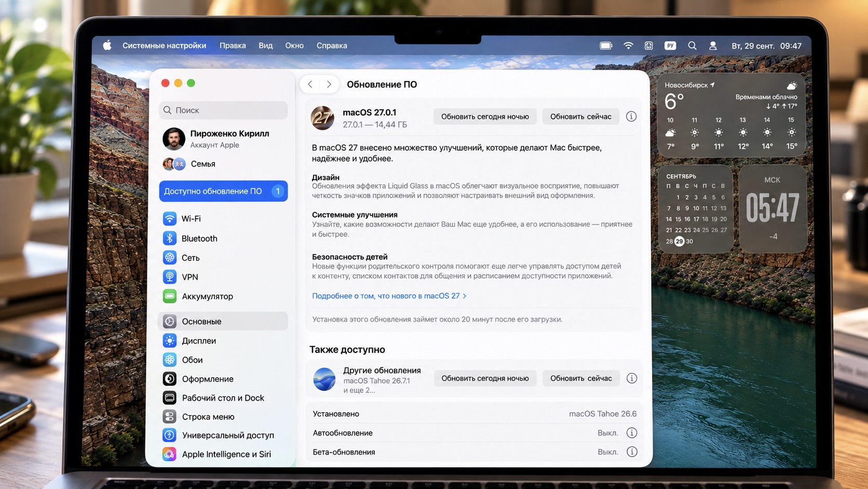Open Универсальный доступ accessibility icon
This screenshot has height=489, width=868.
click(170, 435)
